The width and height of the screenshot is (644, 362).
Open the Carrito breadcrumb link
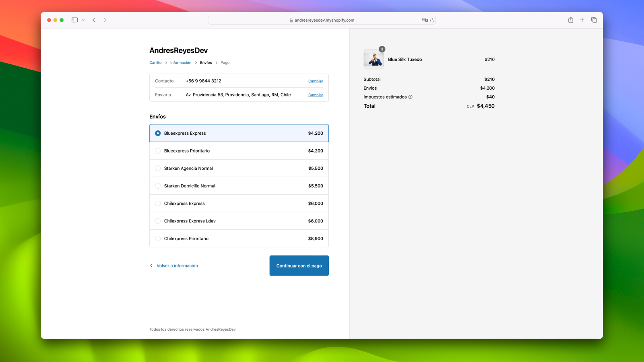coord(155,63)
